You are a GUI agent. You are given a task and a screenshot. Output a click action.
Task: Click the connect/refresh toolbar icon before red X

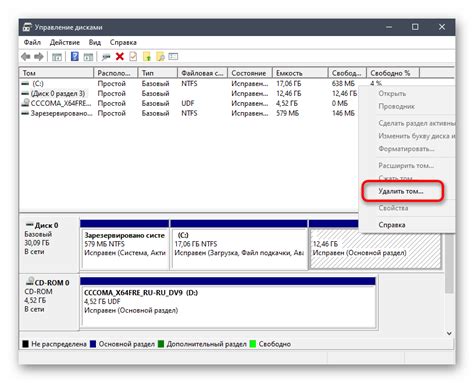pos(106,57)
